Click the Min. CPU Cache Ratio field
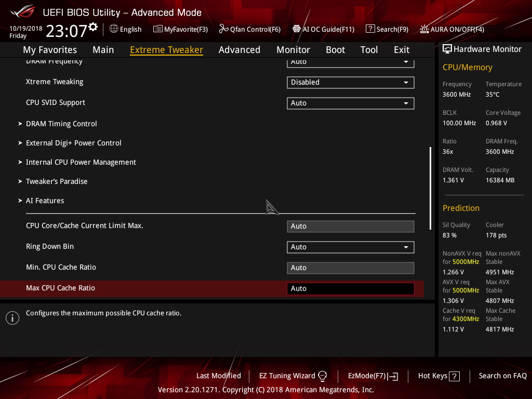Screen dimensions: 532x399 (x=351, y=268)
